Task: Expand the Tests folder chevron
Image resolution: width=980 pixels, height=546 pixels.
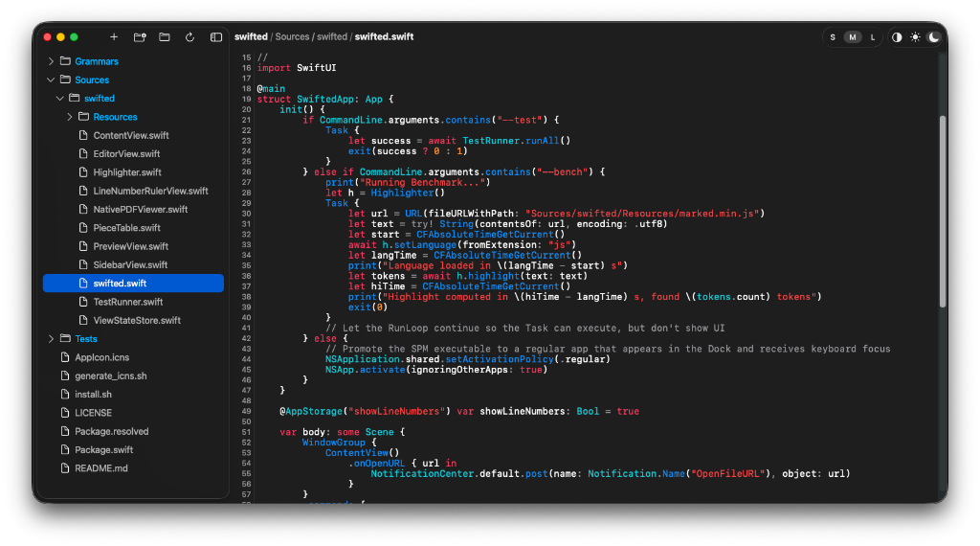Action: click(51, 339)
